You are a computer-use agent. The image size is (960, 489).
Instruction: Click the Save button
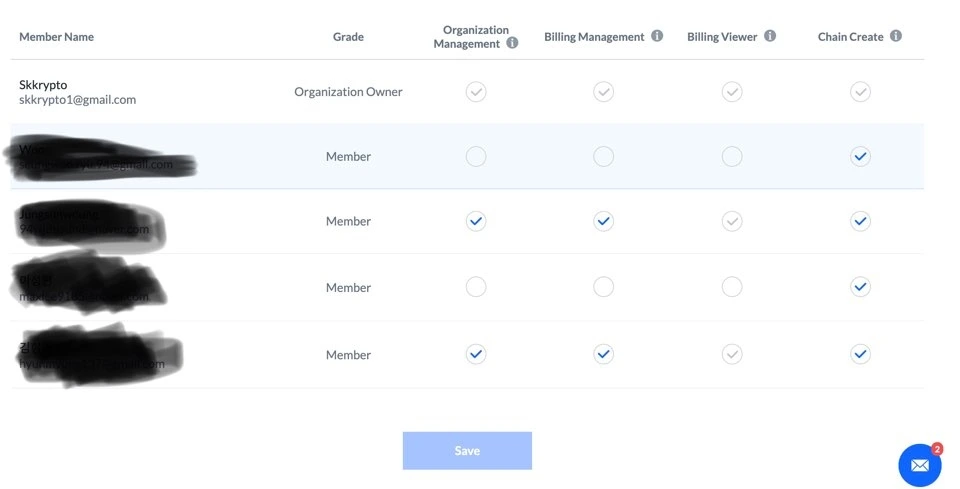[x=467, y=451]
